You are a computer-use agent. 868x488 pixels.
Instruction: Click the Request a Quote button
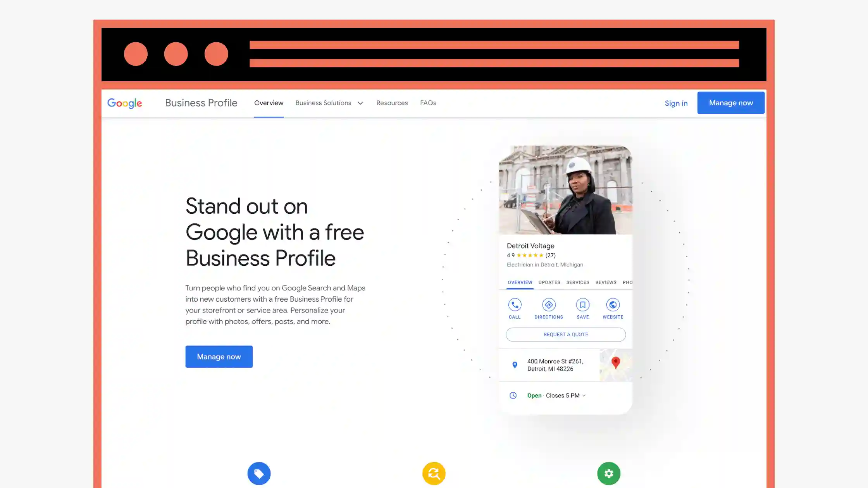tap(566, 334)
